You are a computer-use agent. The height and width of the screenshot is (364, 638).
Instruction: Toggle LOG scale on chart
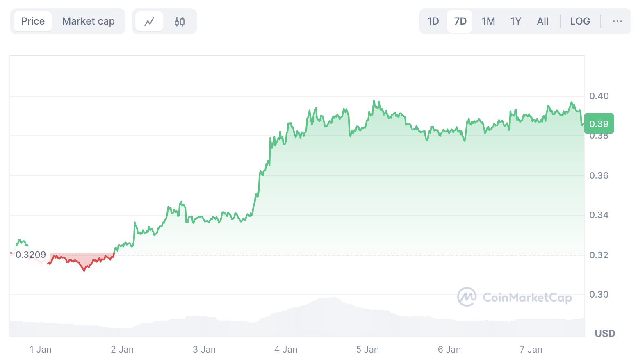coord(580,21)
